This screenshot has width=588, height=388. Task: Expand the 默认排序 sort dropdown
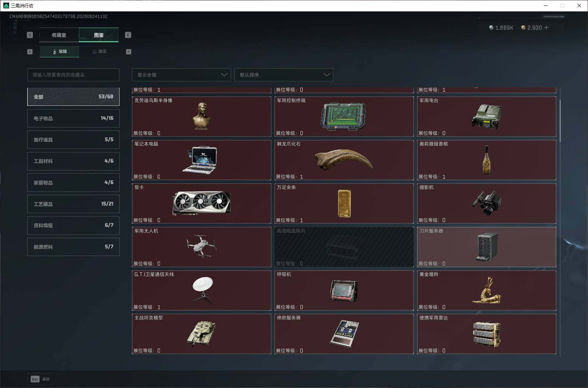[x=284, y=75]
